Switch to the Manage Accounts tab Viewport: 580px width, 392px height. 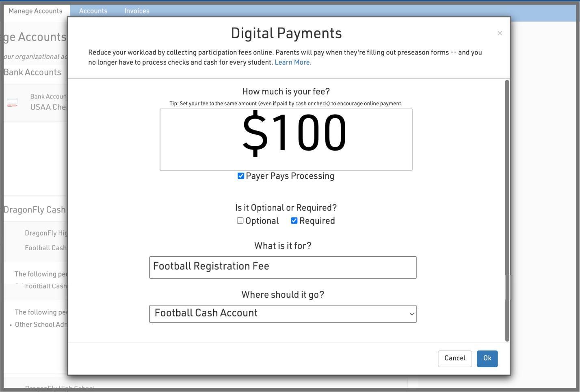point(36,11)
